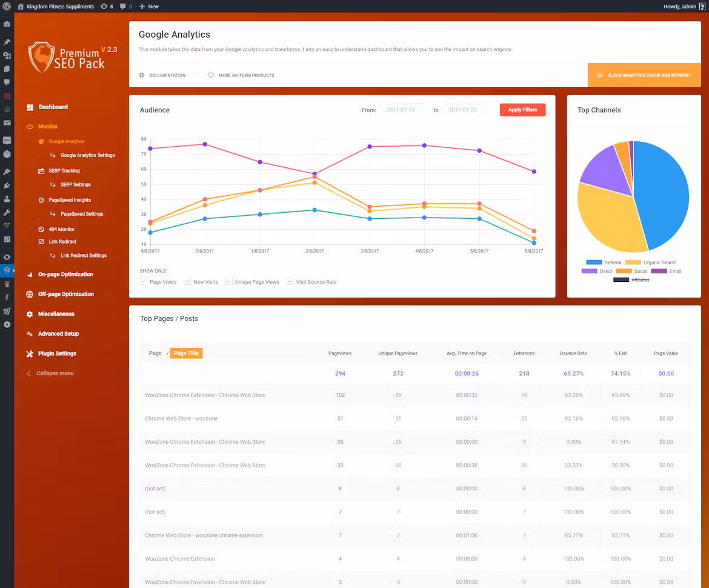709x588 pixels.
Task: Collapse the Monitor section in the plugin menu
Action: [x=48, y=127]
